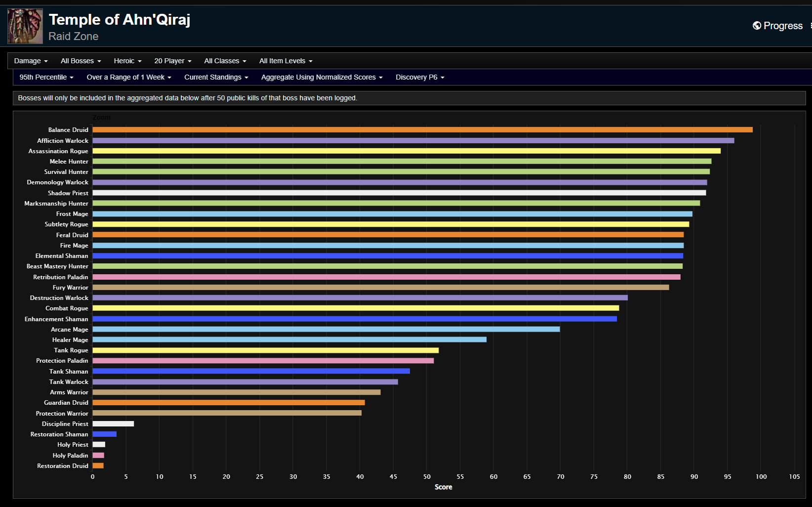Expand the All Classes filter

(x=225, y=61)
